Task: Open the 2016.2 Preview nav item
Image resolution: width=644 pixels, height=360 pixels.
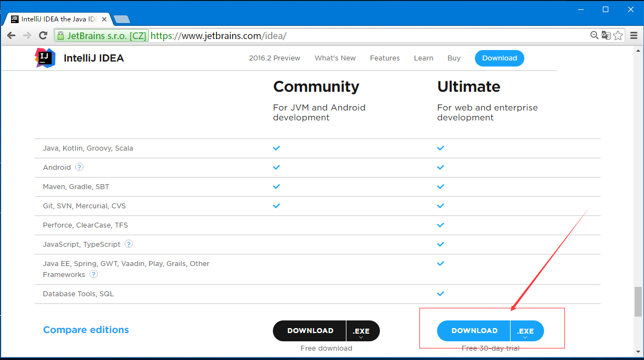Action: (275, 58)
